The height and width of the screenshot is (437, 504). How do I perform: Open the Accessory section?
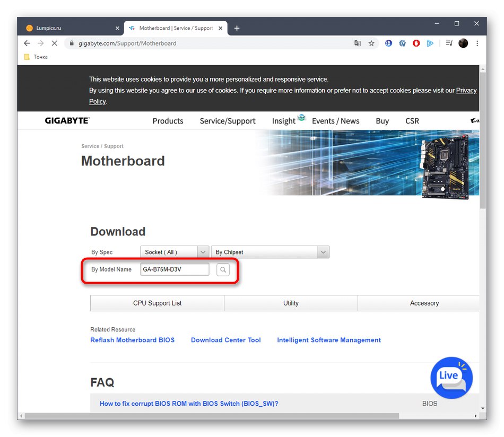click(x=419, y=303)
